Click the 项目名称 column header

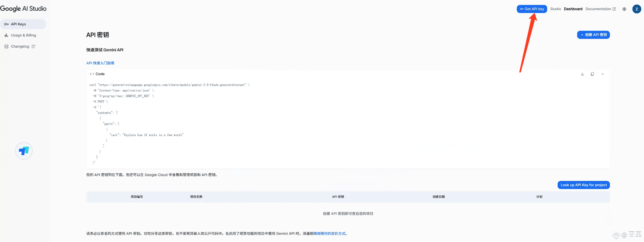(196, 197)
